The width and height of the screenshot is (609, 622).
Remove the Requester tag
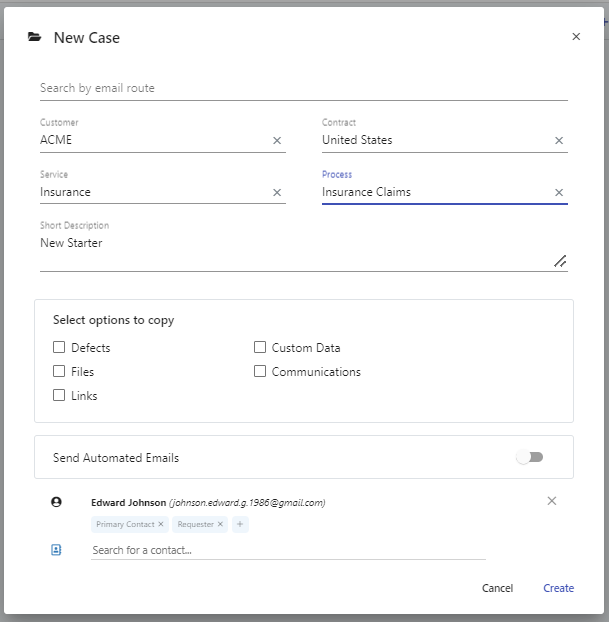click(221, 524)
